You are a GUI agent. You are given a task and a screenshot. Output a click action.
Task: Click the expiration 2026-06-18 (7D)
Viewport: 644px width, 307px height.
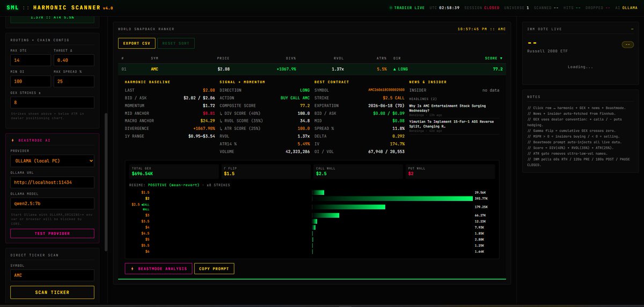(x=386, y=106)
